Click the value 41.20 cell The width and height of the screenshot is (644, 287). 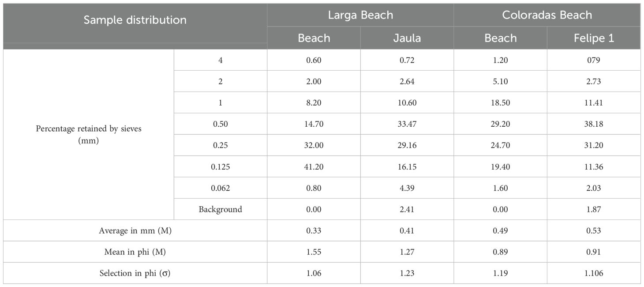pyautogui.click(x=314, y=166)
